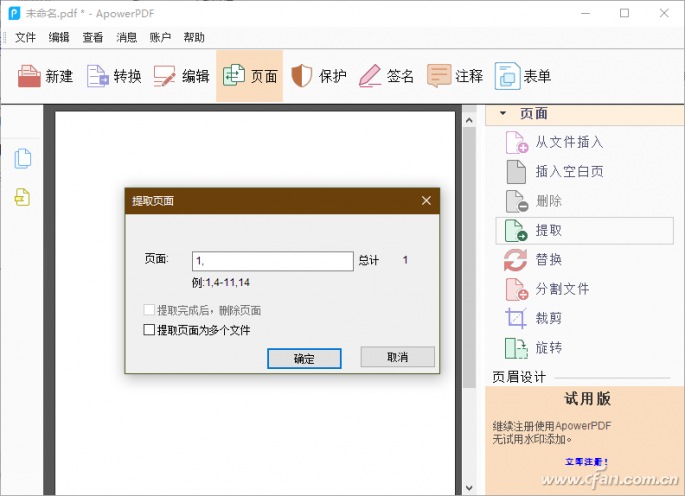The width and height of the screenshot is (685, 496).
Task: Maximize the ApowerPDF window
Action: pos(625,14)
